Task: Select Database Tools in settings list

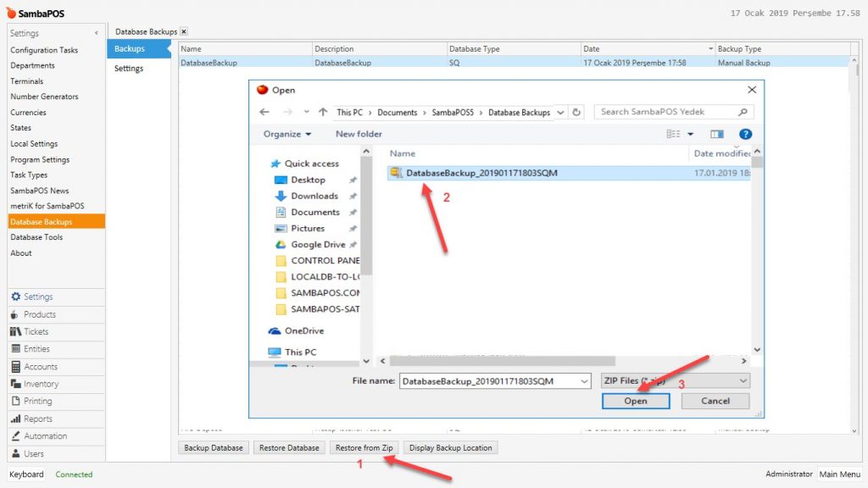Action: pyautogui.click(x=36, y=237)
